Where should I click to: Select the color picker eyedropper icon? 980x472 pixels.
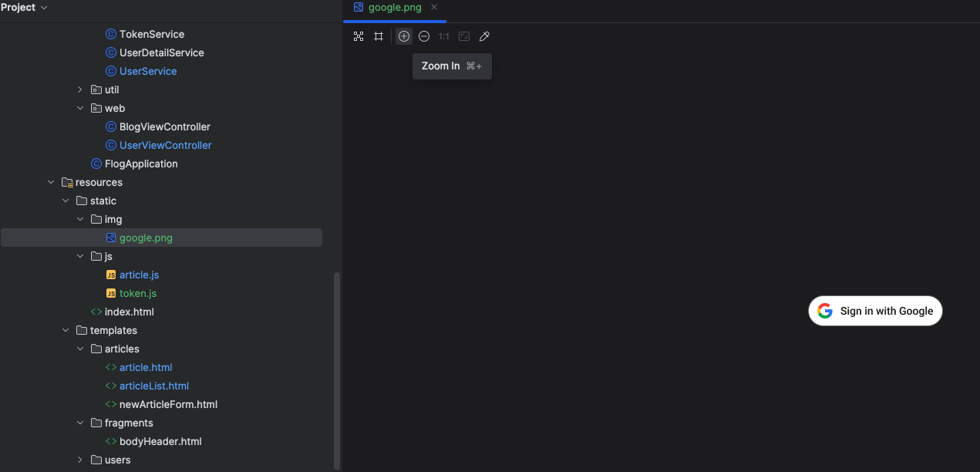[484, 36]
